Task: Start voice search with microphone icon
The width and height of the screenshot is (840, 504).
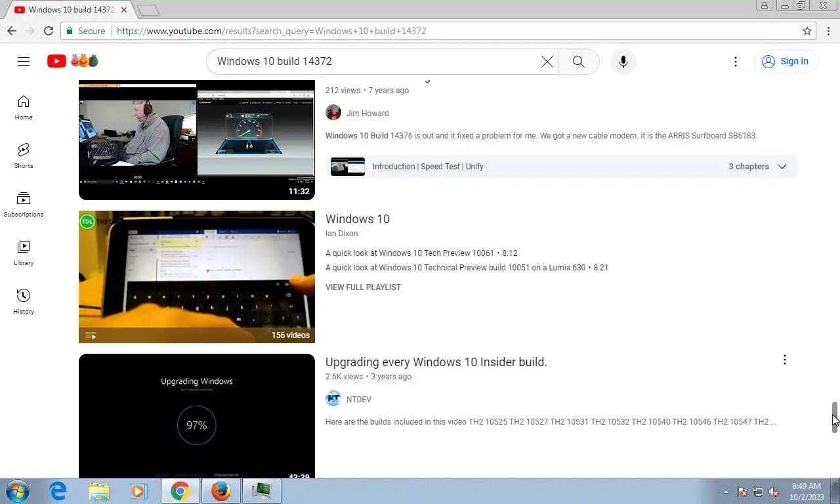Action: (623, 62)
